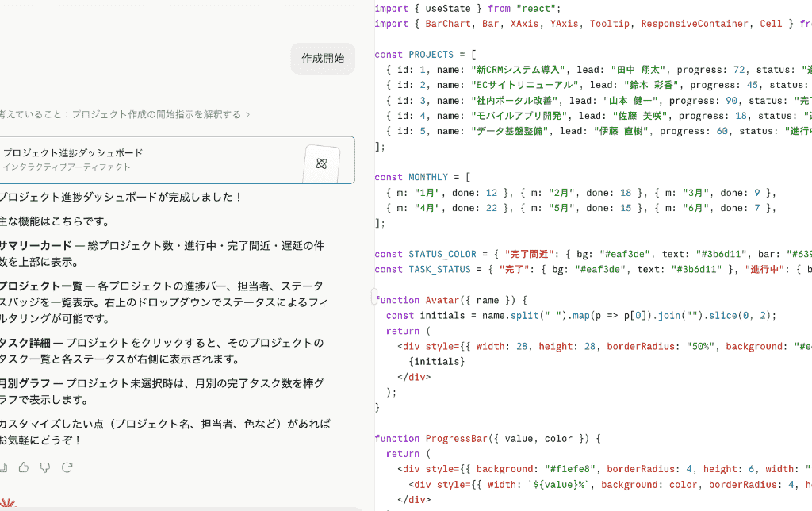Click the progress value 90
Image resolution: width=812 pixels, height=511 pixels.
click(731, 101)
